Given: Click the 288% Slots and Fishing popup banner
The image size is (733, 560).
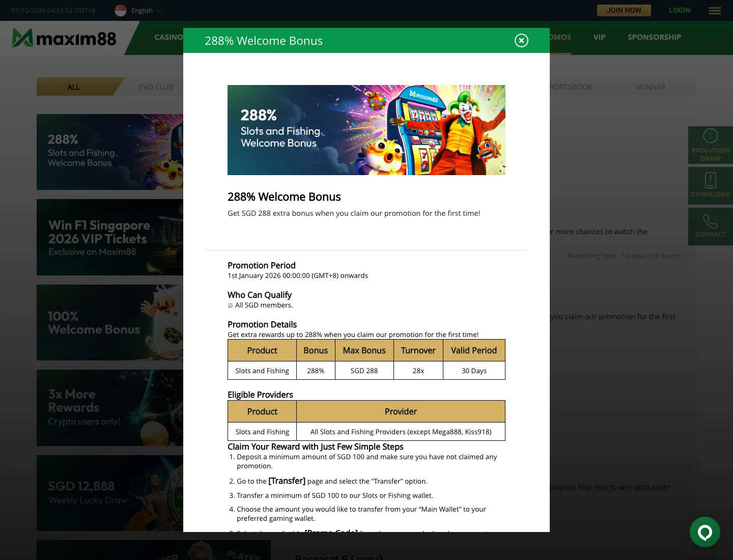Looking at the screenshot, I should [366, 130].
